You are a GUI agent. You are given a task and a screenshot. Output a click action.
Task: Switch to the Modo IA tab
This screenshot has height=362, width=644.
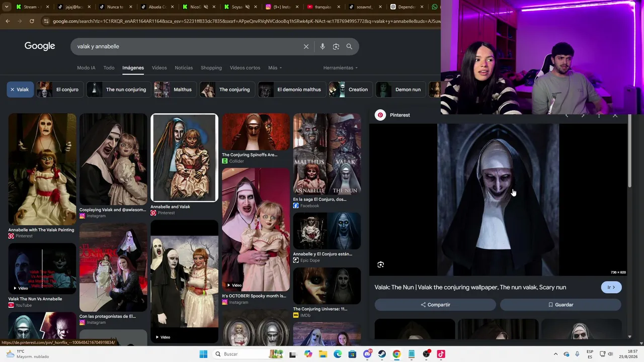[x=86, y=68]
